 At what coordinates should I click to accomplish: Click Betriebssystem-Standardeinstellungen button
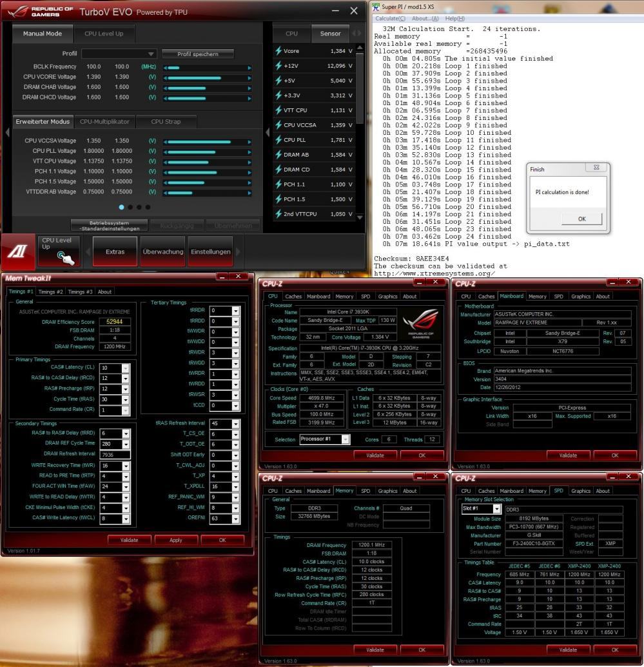109,226
